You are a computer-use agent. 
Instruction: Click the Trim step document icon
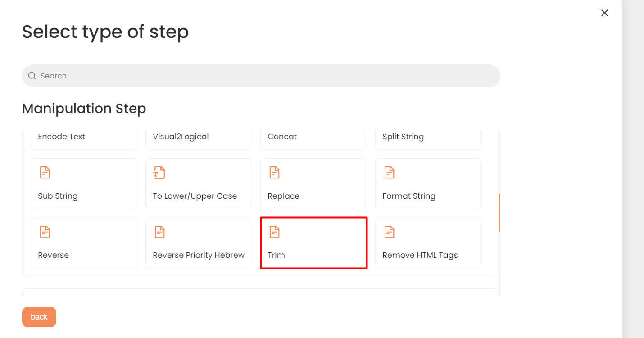[275, 232]
